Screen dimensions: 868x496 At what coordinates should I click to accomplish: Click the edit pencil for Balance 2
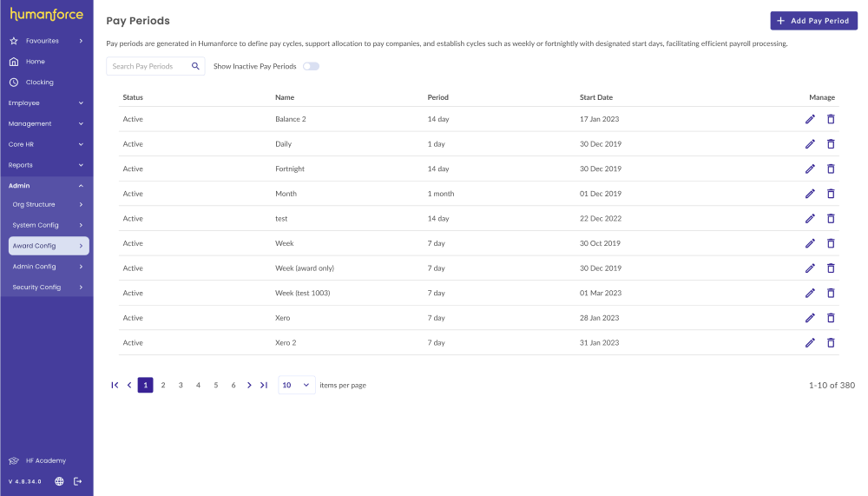coord(810,119)
